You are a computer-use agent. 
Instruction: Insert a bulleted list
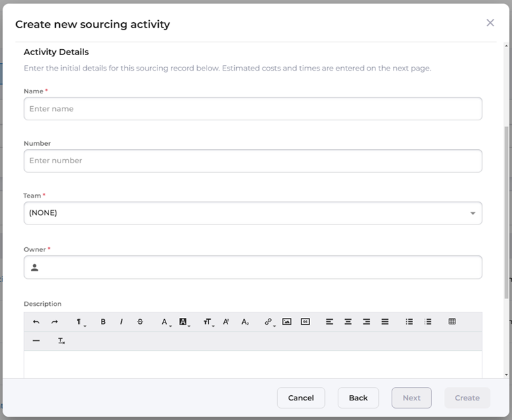tap(409, 322)
